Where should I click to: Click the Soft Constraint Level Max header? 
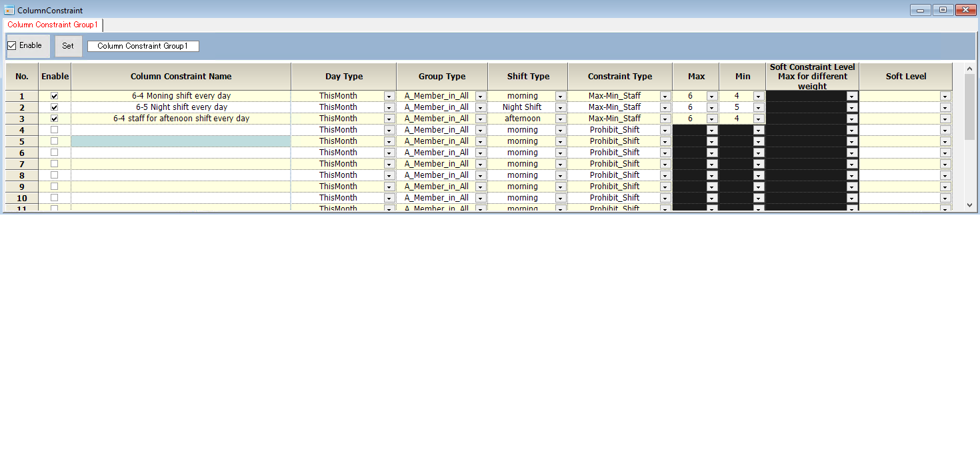pyautogui.click(x=813, y=77)
